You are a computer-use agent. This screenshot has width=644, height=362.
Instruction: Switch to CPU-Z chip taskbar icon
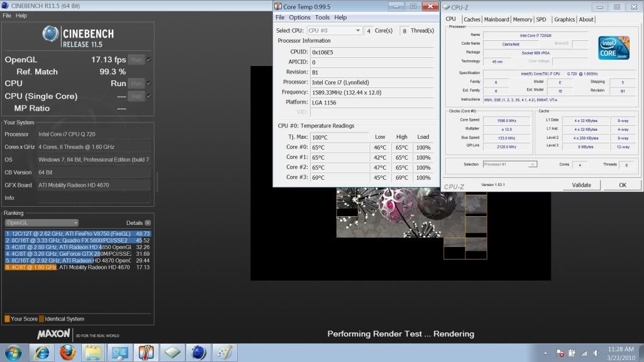click(x=172, y=353)
